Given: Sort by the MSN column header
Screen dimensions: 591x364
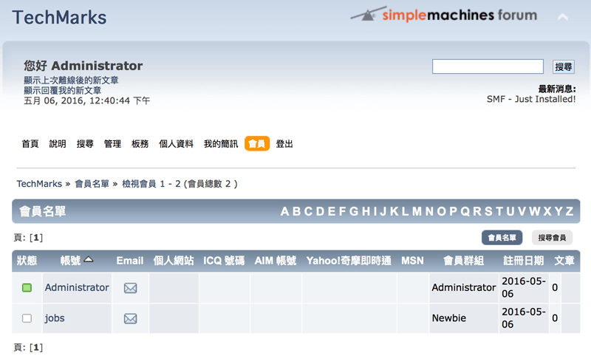Looking at the screenshot, I should 412,261.
